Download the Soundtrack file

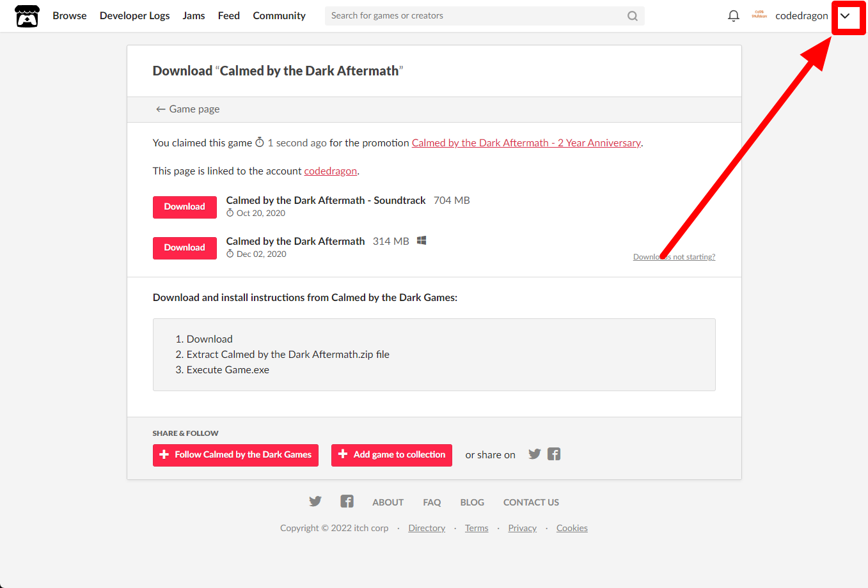pyautogui.click(x=185, y=207)
